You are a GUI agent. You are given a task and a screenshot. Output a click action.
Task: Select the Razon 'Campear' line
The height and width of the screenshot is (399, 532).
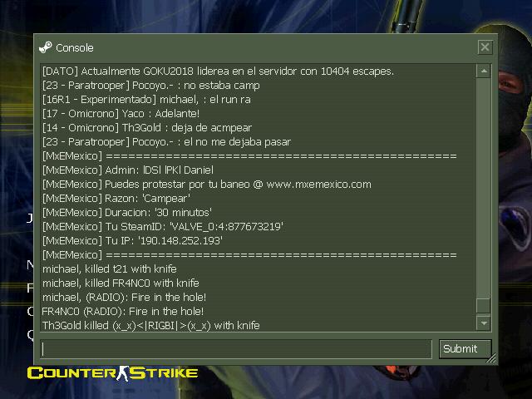pos(116,199)
